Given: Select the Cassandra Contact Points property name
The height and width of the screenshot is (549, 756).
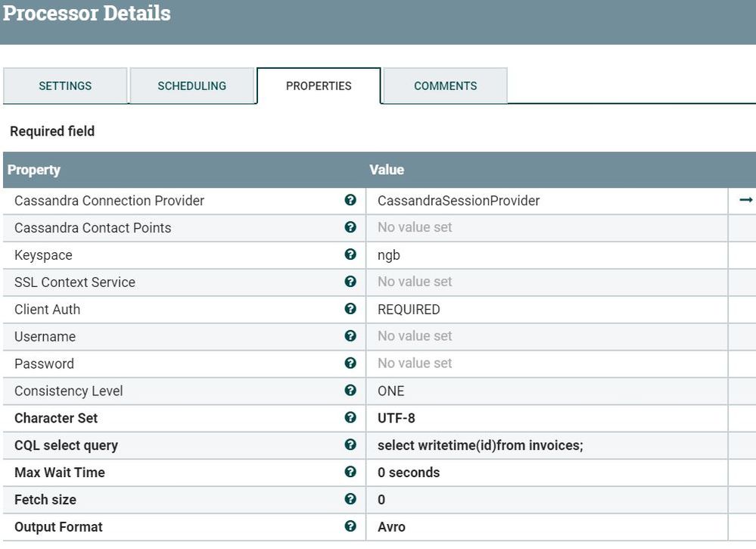Looking at the screenshot, I should tap(92, 228).
